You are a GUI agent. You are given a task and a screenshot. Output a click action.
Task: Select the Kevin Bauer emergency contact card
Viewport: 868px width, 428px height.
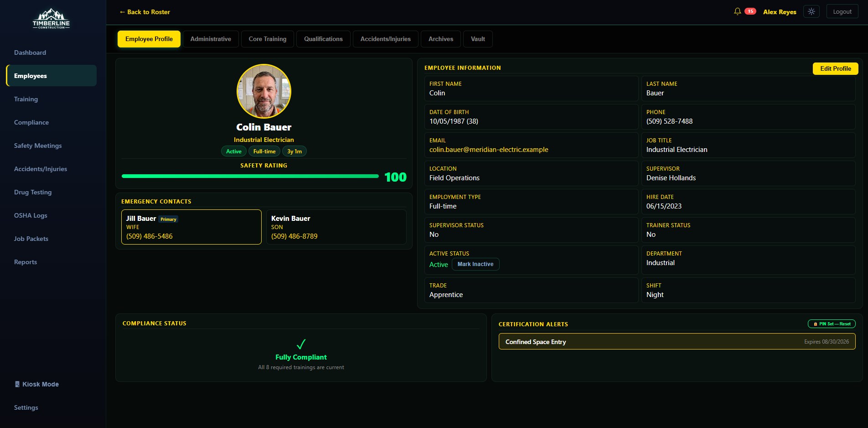(x=336, y=227)
